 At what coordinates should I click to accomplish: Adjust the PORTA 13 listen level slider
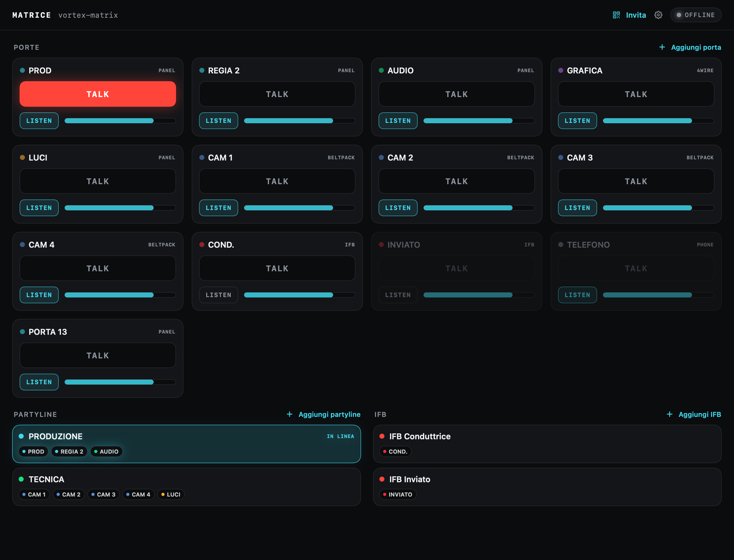click(x=120, y=382)
